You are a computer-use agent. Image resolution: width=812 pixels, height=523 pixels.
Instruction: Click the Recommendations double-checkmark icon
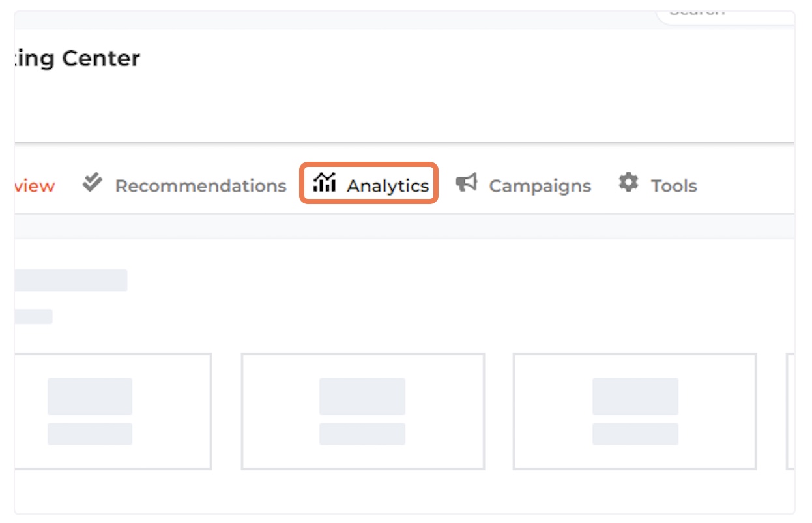pos(93,183)
